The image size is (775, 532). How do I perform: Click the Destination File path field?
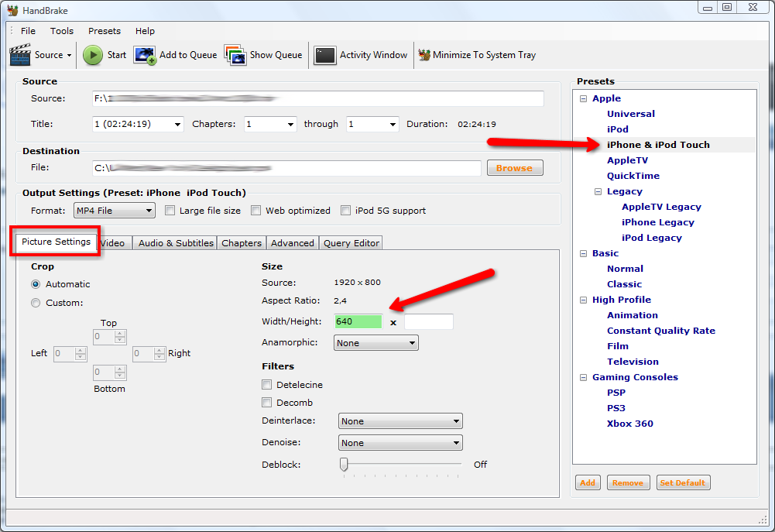286,168
